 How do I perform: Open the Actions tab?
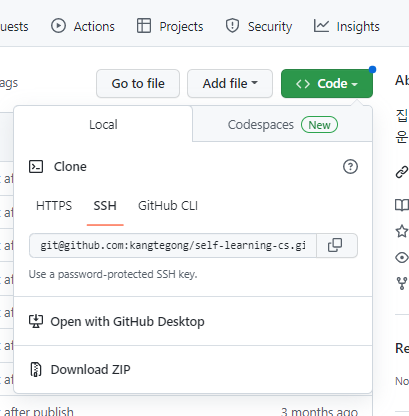click(x=83, y=26)
